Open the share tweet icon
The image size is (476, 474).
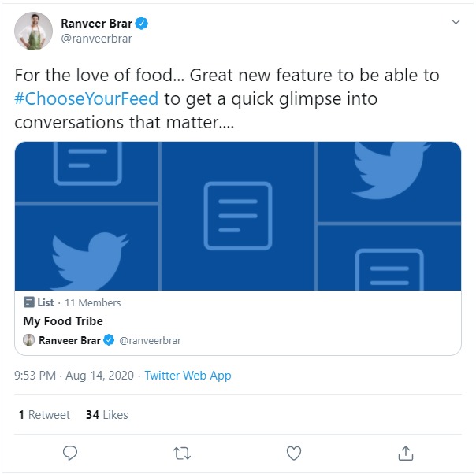[406, 453]
